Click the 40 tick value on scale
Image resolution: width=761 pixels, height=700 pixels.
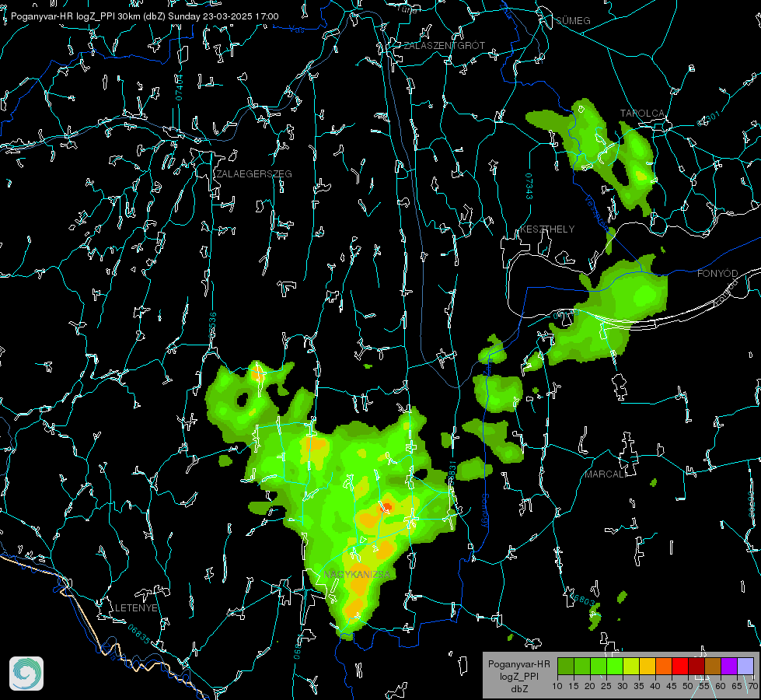coord(655,686)
